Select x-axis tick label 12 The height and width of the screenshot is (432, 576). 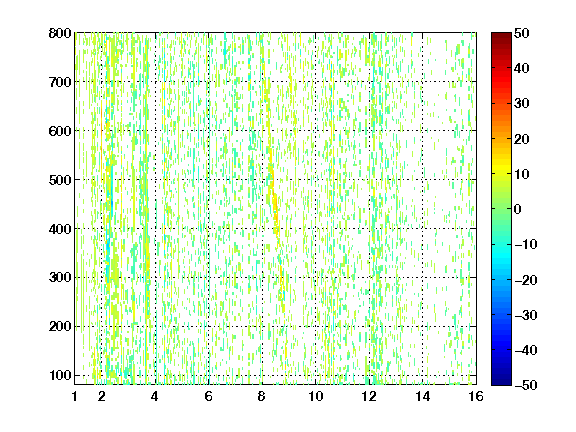point(369,396)
